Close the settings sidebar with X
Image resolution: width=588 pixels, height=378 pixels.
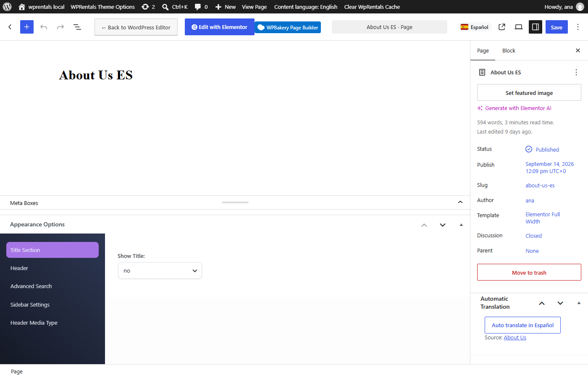coord(578,50)
